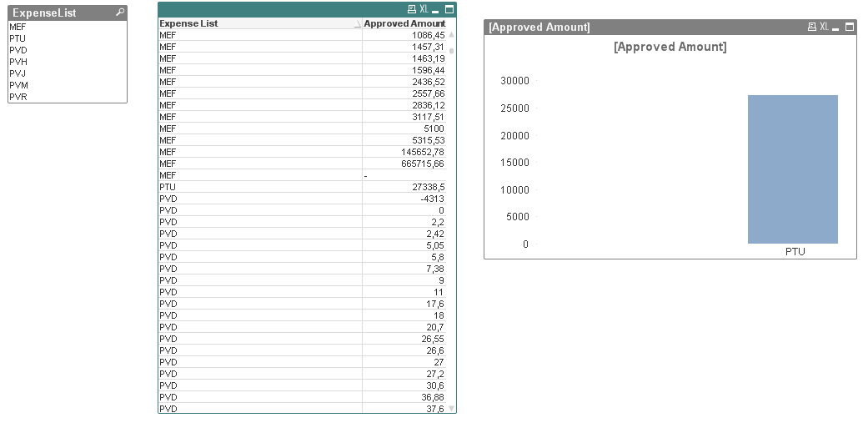
Task: Click the 1463,19 amount cell
Action: (404, 58)
